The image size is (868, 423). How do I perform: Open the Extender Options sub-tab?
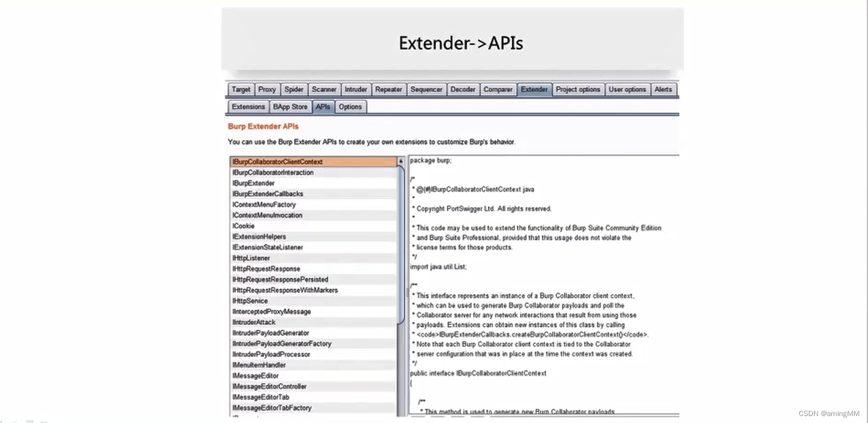tap(350, 107)
